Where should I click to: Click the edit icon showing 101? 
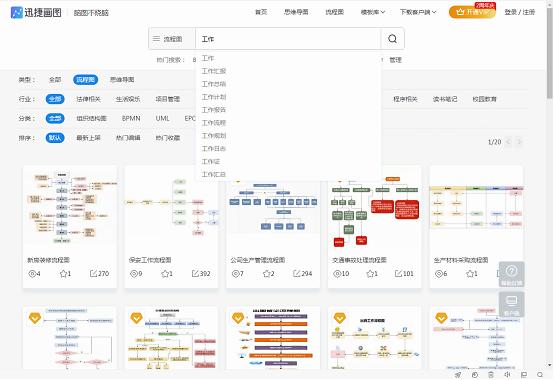pyautogui.click(x=399, y=273)
